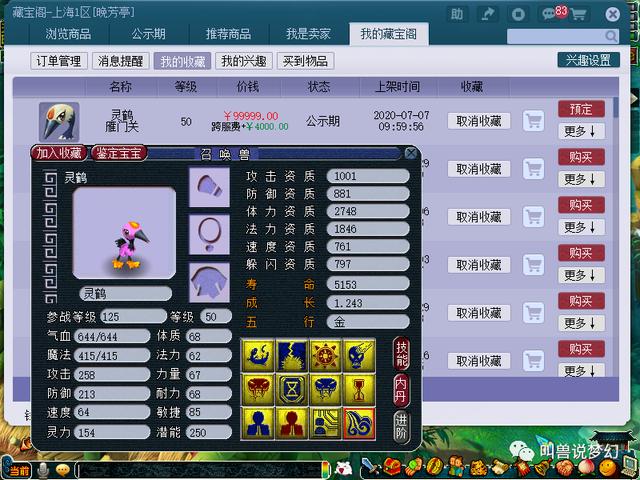Image resolution: width=640 pixels, height=480 pixels.
Task: Select the red person silhouette skill icon
Action: click(292, 423)
